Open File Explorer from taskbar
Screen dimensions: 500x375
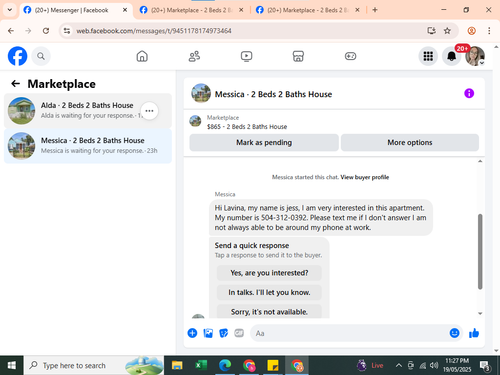coord(177,365)
